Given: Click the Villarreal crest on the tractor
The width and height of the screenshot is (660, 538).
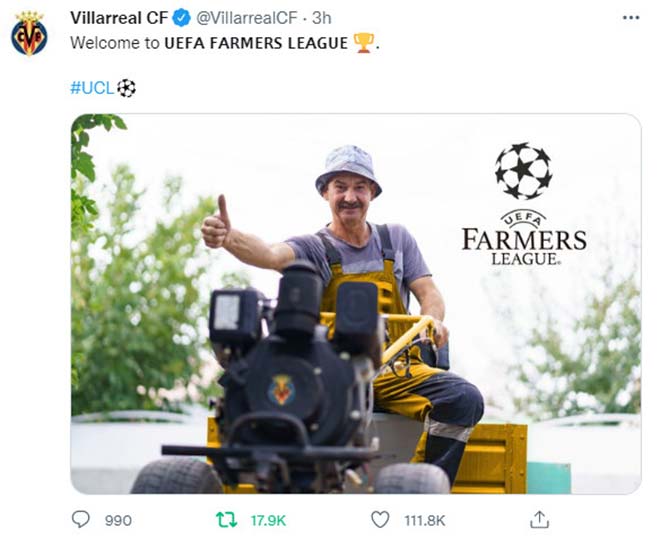Looking at the screenshot, I should coord(282,390).
